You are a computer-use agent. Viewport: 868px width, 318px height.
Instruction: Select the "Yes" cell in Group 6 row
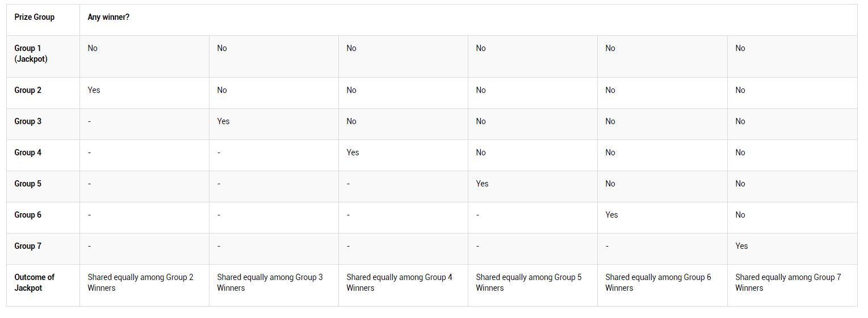[x=611, y=215]
